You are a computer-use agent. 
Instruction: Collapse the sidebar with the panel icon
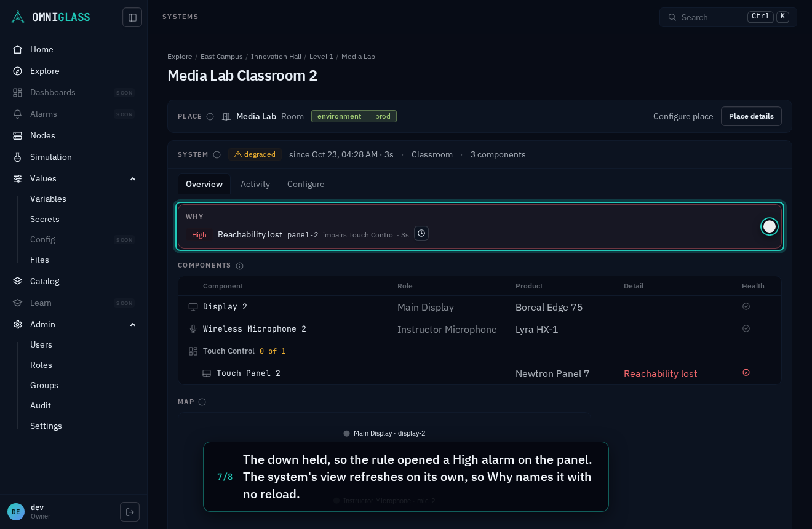click(132, 17)
